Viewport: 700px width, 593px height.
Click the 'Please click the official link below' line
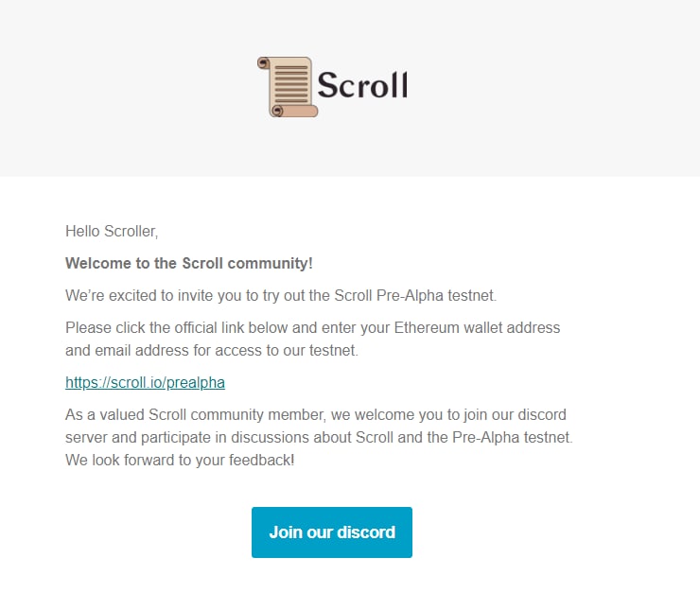312,327
